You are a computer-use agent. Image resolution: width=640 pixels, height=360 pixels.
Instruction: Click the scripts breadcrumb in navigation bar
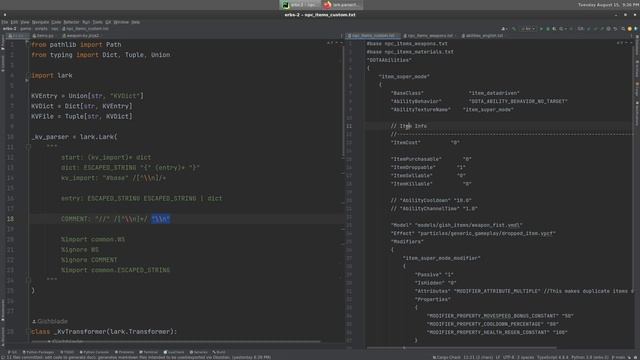coord(41,29)
